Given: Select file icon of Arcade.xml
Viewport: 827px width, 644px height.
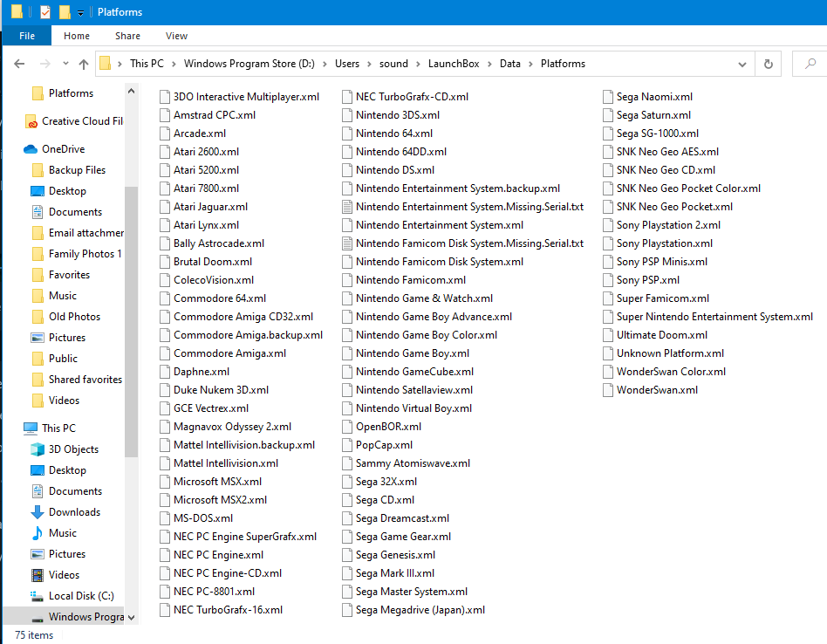Looking at the screenshot, I should [x=165, y=134].
